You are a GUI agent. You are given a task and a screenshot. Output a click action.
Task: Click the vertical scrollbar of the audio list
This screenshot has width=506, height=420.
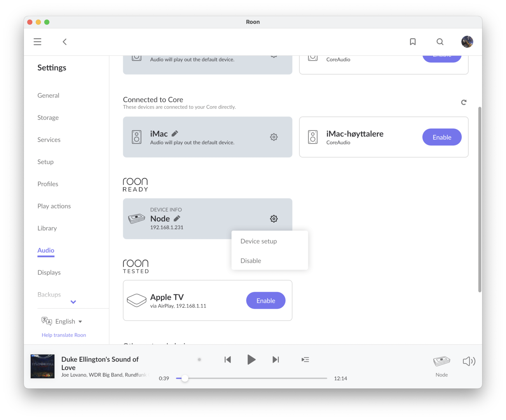point(480,199)
